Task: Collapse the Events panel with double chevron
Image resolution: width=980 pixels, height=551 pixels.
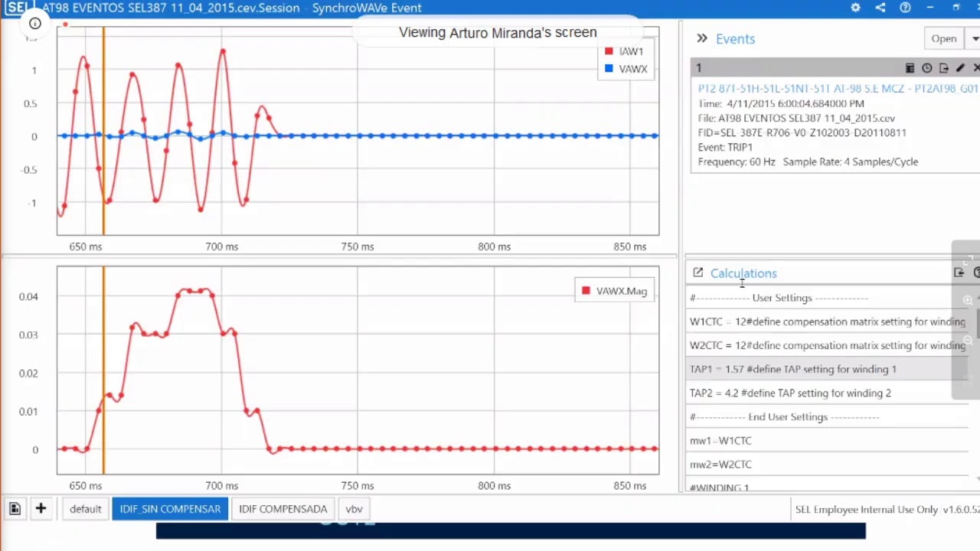Action: (x=702, y=38)
